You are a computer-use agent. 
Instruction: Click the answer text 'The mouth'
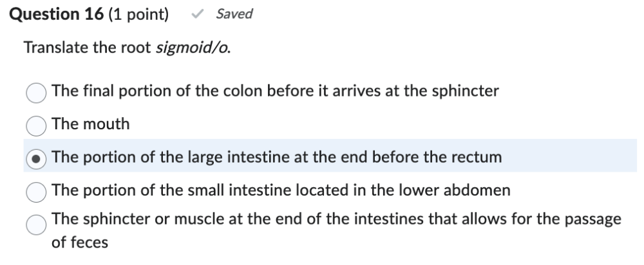91,124
